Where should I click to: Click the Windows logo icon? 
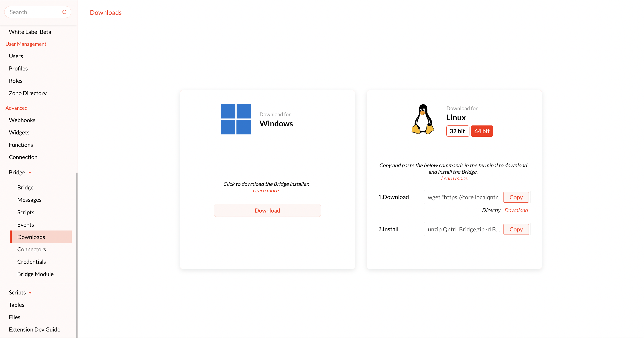pos(236,119)
